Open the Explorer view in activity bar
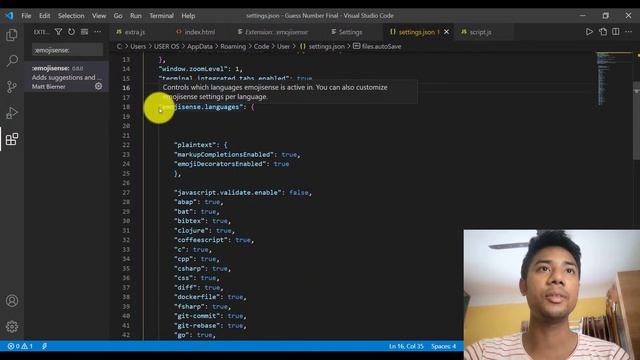 pos(12,35)
